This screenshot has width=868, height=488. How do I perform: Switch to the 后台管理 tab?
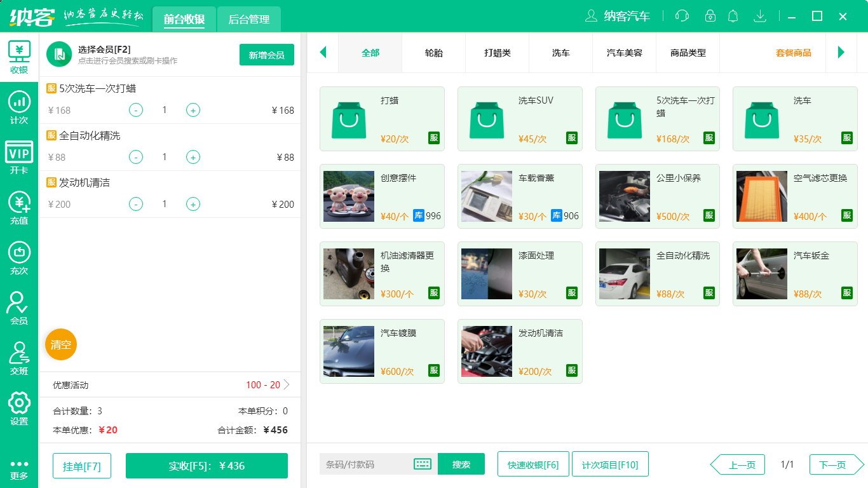[249, 19]
